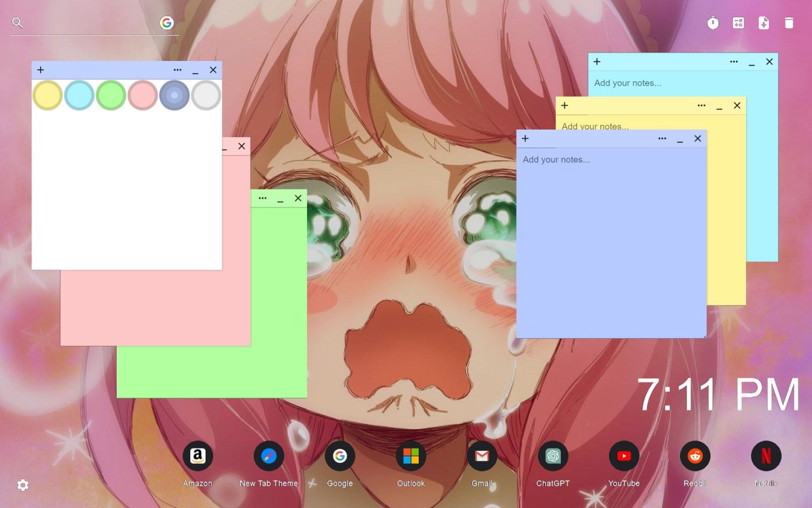
Task: Close the pink sticky note
Action: pyautogui.click(x=242, y=146)
